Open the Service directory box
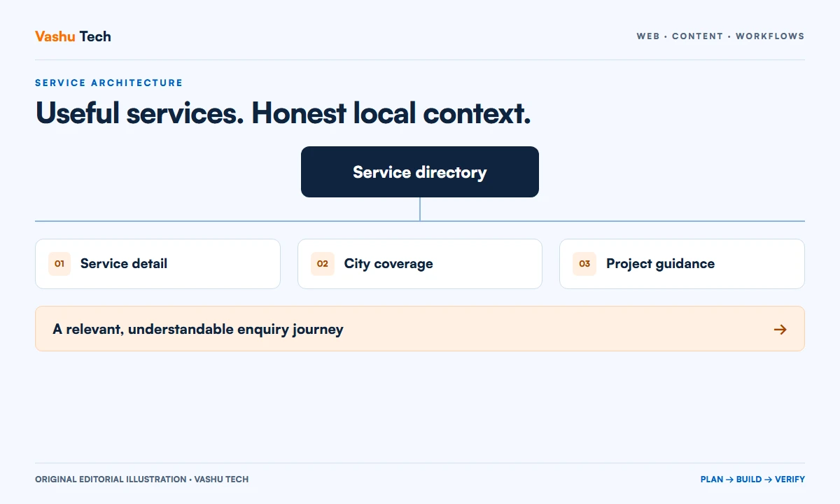The width and height of the screenshot is (840, 504). [x=420, y=171]
